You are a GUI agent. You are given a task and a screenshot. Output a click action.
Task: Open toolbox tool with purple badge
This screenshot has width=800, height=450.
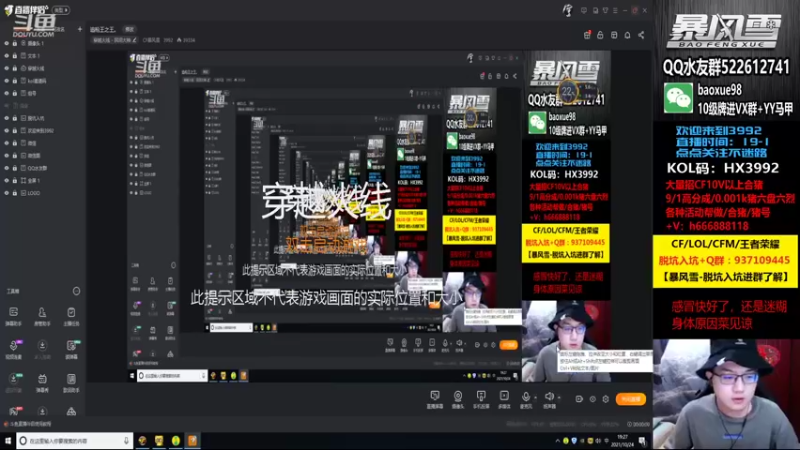pos(14,349)
